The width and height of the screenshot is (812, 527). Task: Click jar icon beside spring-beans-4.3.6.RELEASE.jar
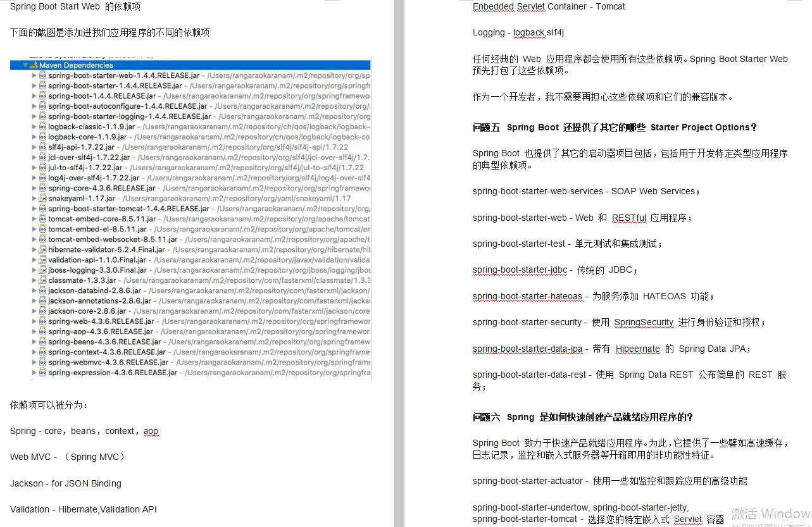pos(43,342)
